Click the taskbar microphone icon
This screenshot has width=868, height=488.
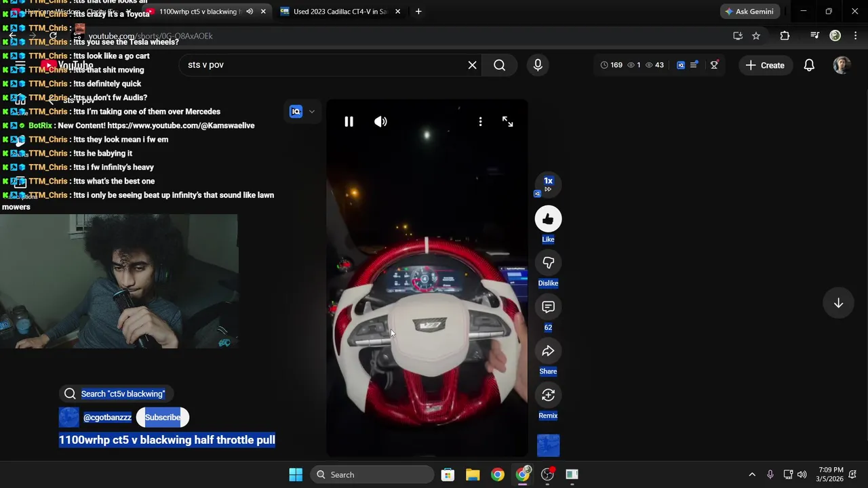(770, 474)
